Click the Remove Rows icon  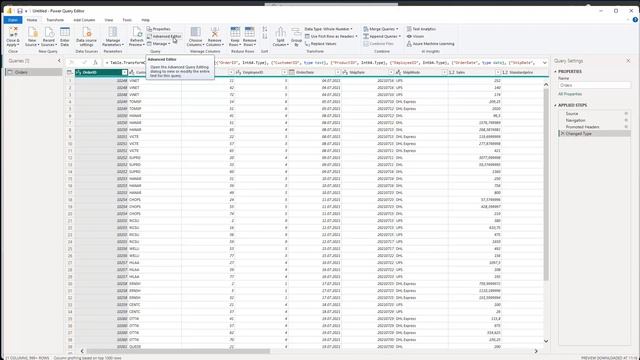pos(249,32)
